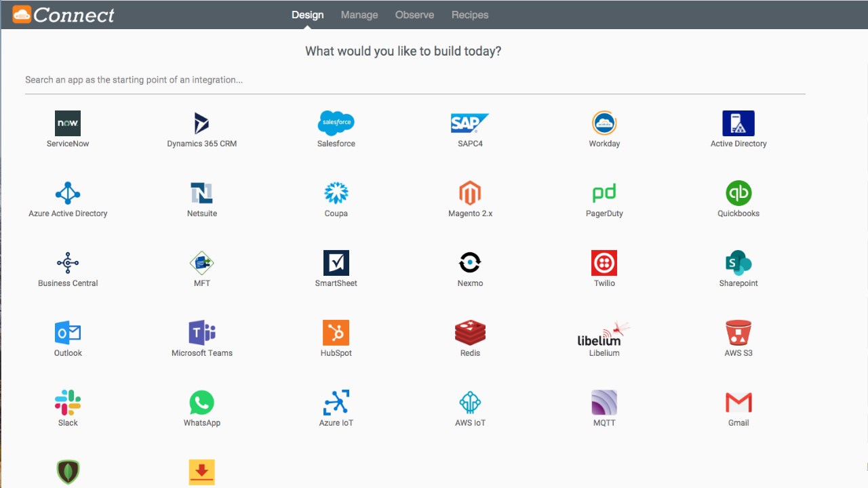Choose the Azure Active Directory icon
Viewport: 868px width, 488px height.
click(68, 193)
